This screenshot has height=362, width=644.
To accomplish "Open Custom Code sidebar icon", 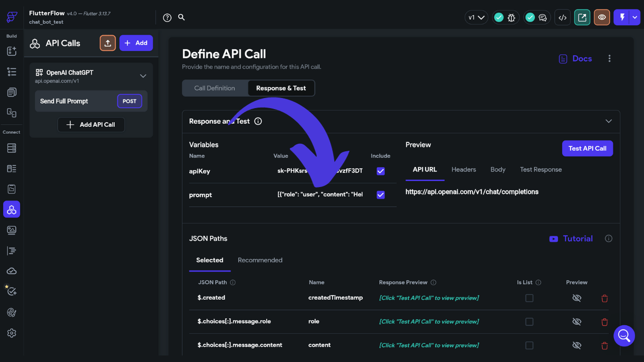I will coord(12,250).
